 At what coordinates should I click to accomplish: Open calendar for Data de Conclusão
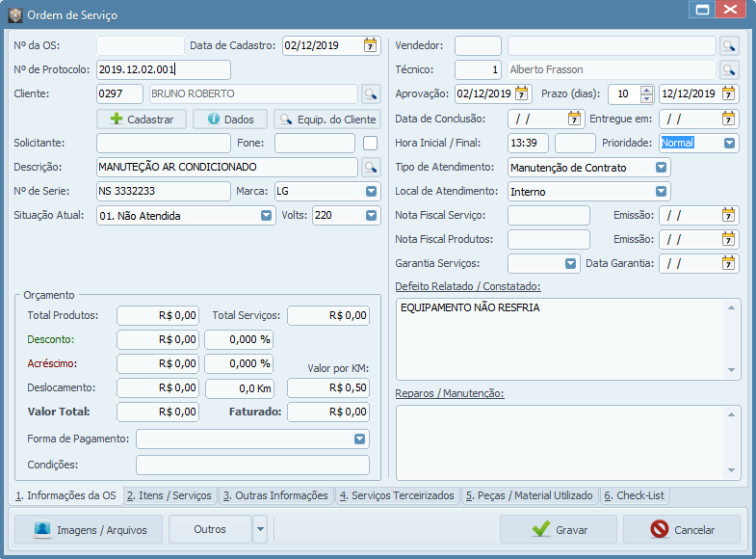coord(574,119)
